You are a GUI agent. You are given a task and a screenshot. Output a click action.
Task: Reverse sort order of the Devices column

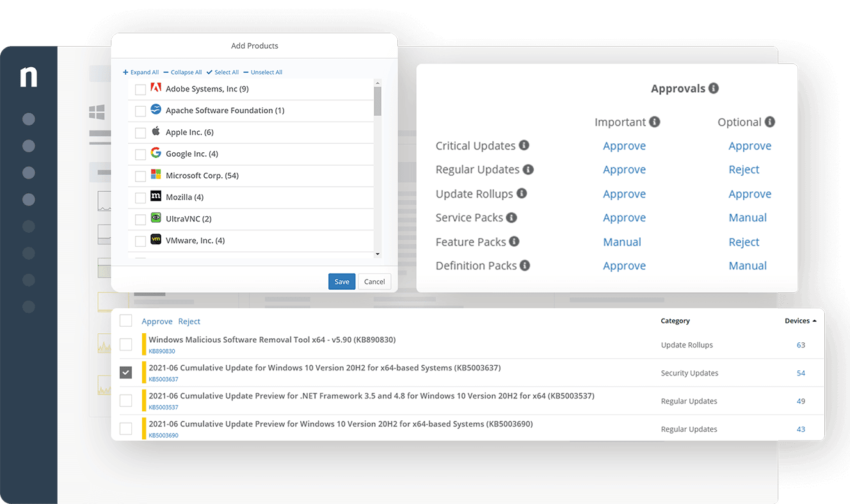(800, 320)
